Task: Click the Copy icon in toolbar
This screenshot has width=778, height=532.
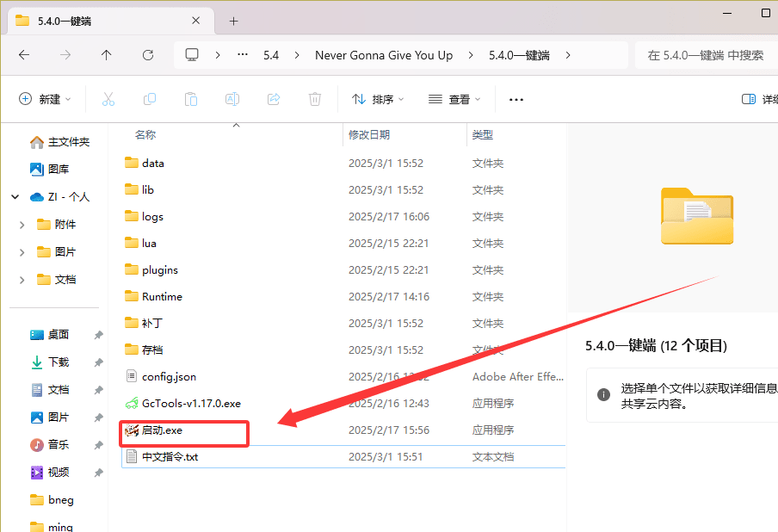Action: tap(150, 99)
